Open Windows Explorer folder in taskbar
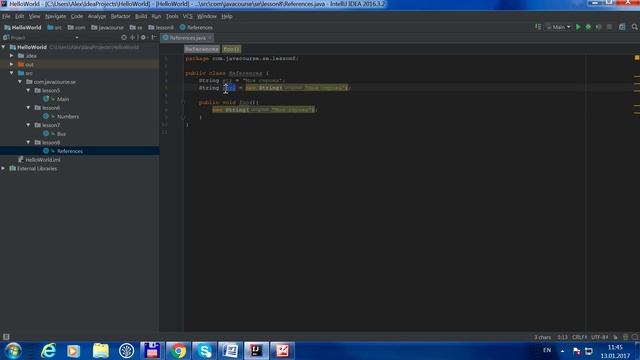This screenshot has height=360, width=640. coord(100,351)
